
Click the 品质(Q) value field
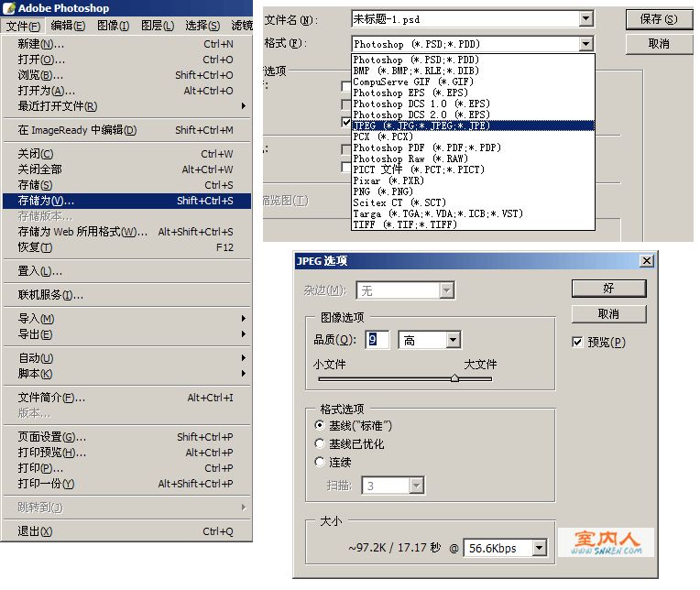coord(377,340)
